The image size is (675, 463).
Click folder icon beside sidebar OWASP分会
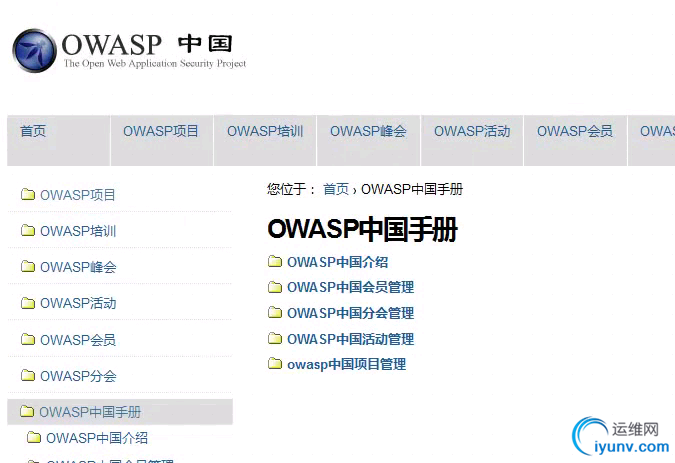[28, 376]
